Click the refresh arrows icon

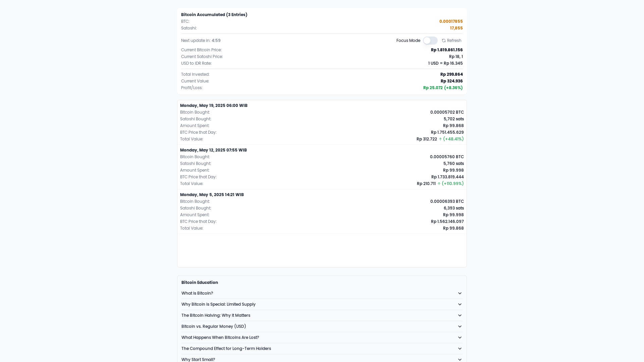tap(444, 41)
